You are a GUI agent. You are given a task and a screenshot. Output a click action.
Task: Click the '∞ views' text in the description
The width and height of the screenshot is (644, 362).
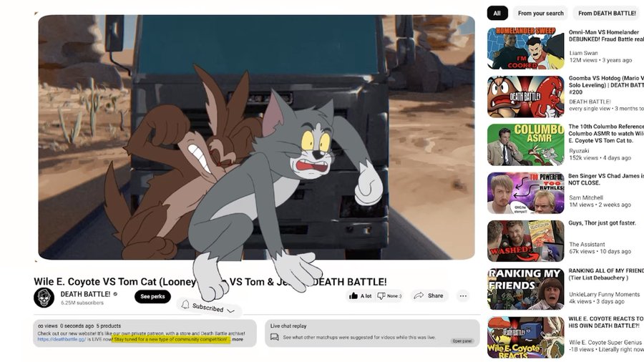(48, 326)
